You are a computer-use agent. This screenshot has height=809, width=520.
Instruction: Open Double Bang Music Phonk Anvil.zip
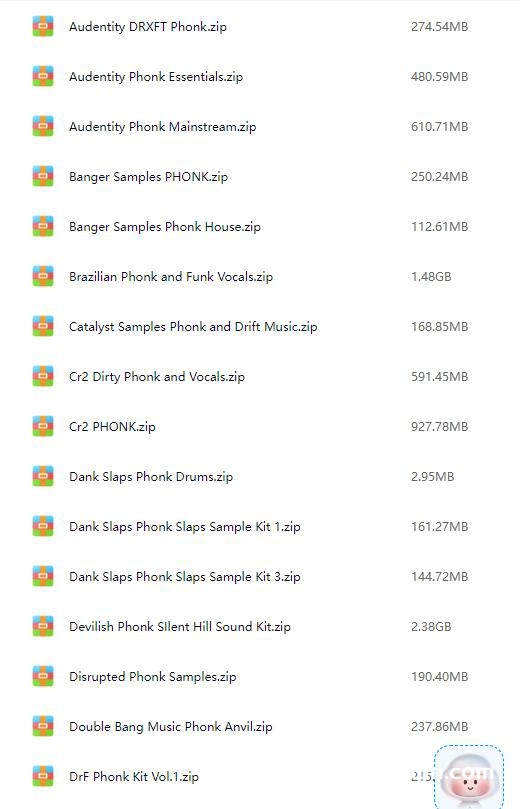pos(171,726)
